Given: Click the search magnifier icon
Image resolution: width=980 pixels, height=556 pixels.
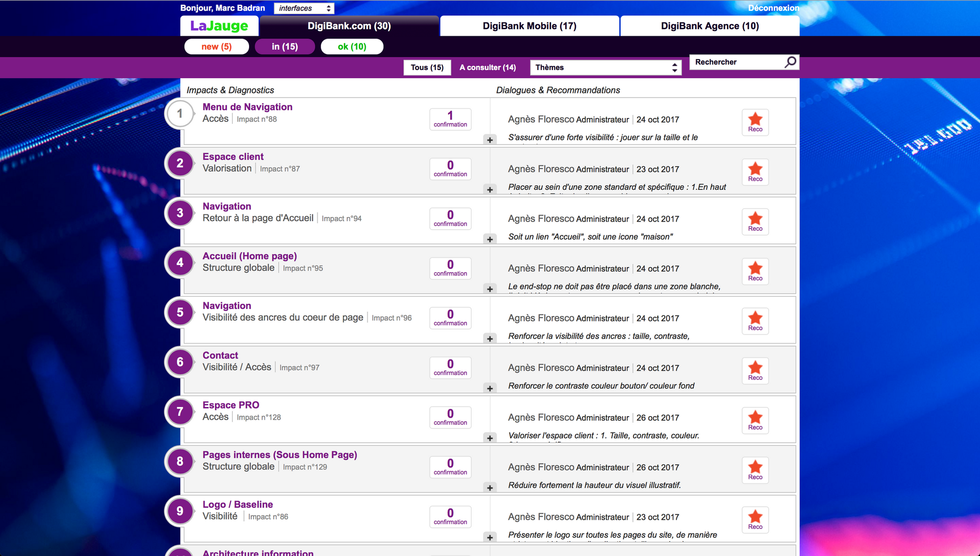Looking at the screenshot, I should coord(790,62).
